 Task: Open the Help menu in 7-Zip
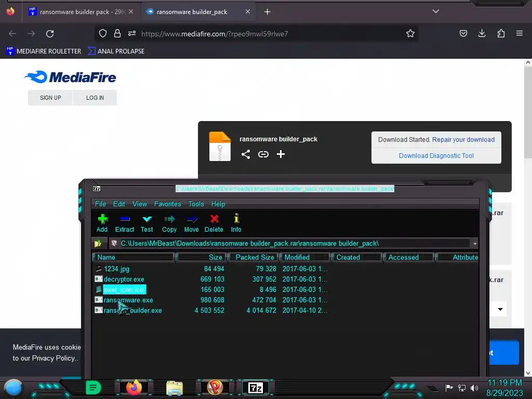point(218,204)
